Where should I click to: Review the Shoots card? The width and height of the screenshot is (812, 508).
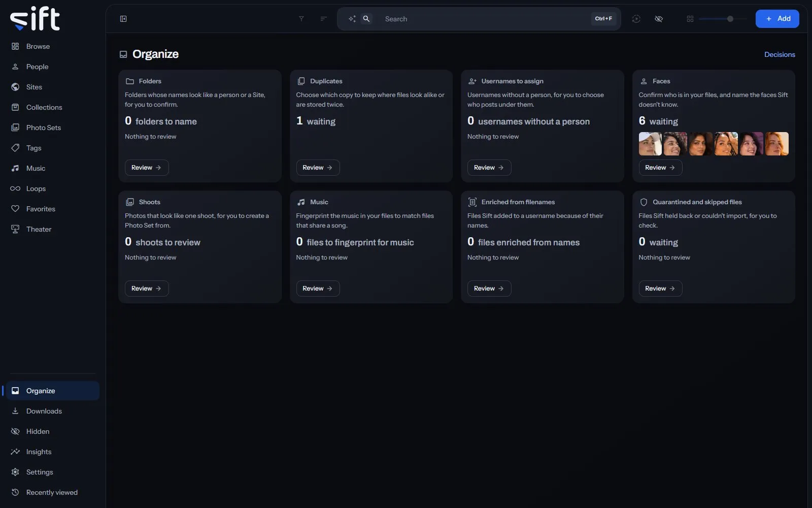tap(147, 289)
